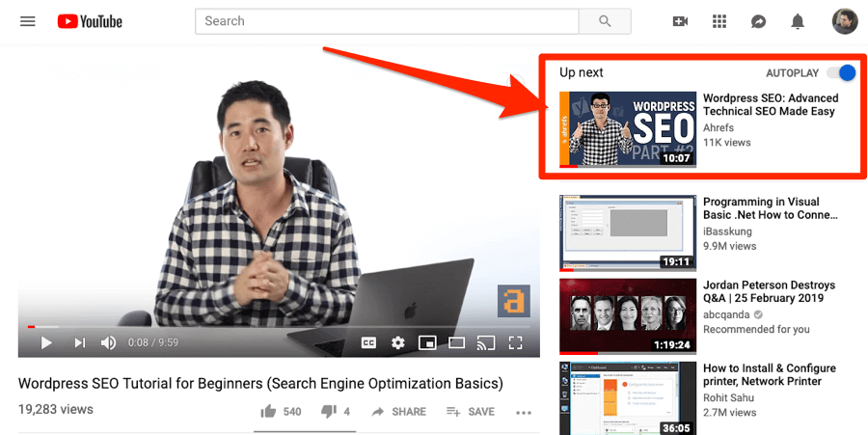Toggle the Autoplay switch
This screenshot has height=435, width=868.
tap(841, 72)
